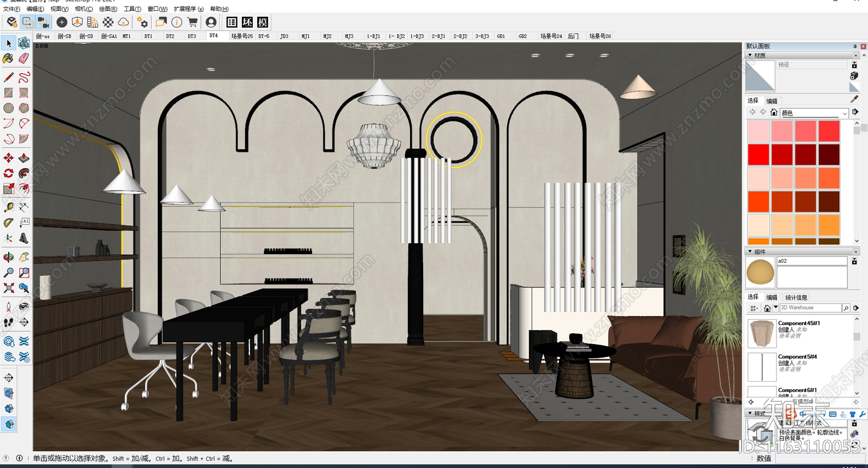The width and height of the screenshot is (868, 468).
Task: Toggle the '模' toolbar button
Action: pyautogui.click(x=263, y=22)
